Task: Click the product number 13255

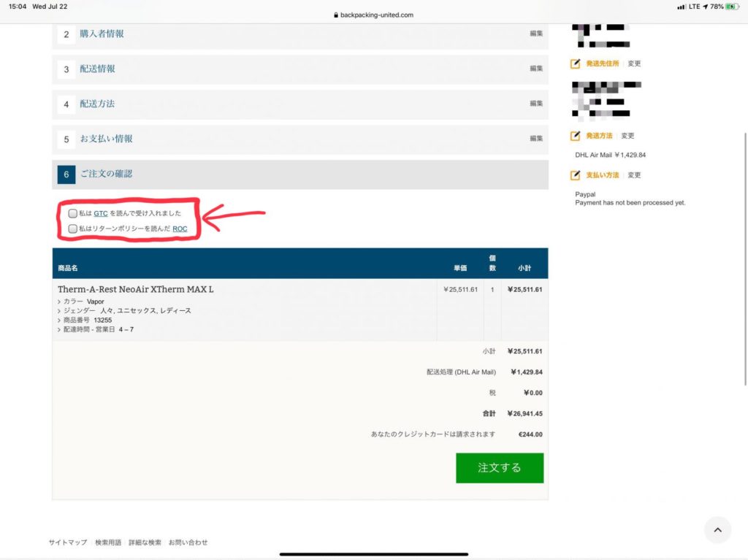Action: (x=102, y=320)
